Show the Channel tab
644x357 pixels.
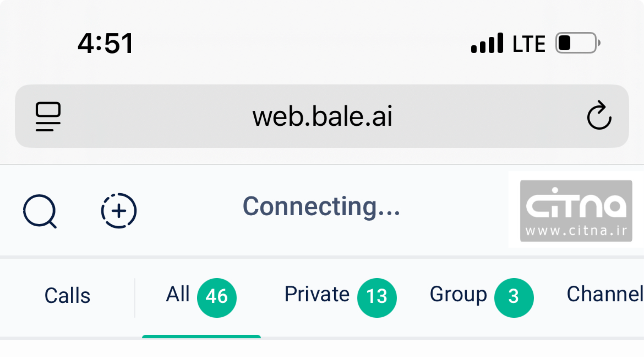(605, 294)
